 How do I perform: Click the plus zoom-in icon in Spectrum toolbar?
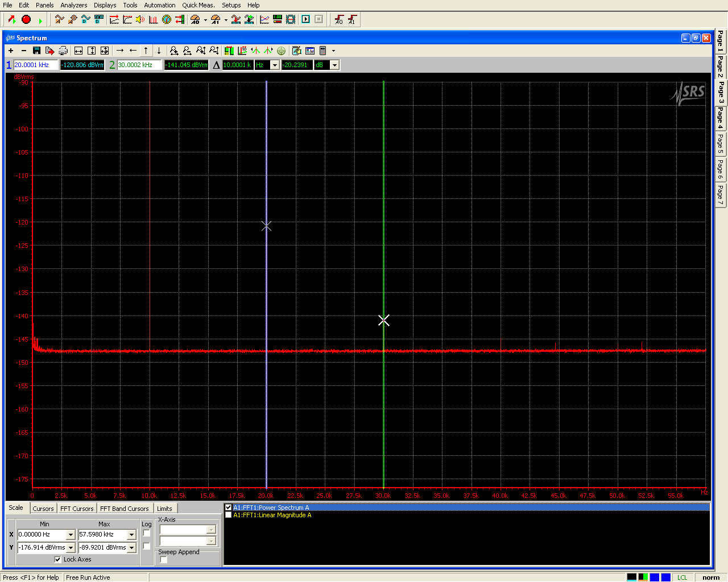tap(11, 51)
